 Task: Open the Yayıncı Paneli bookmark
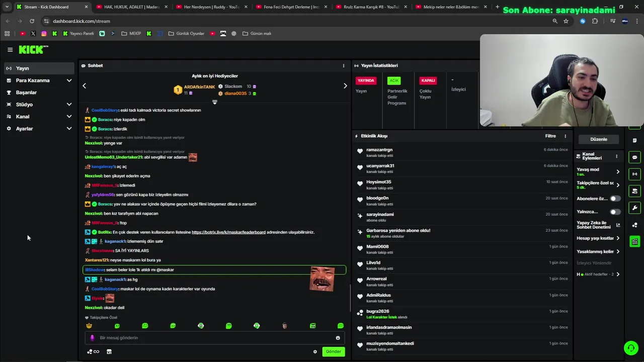(x=78, y=34)
